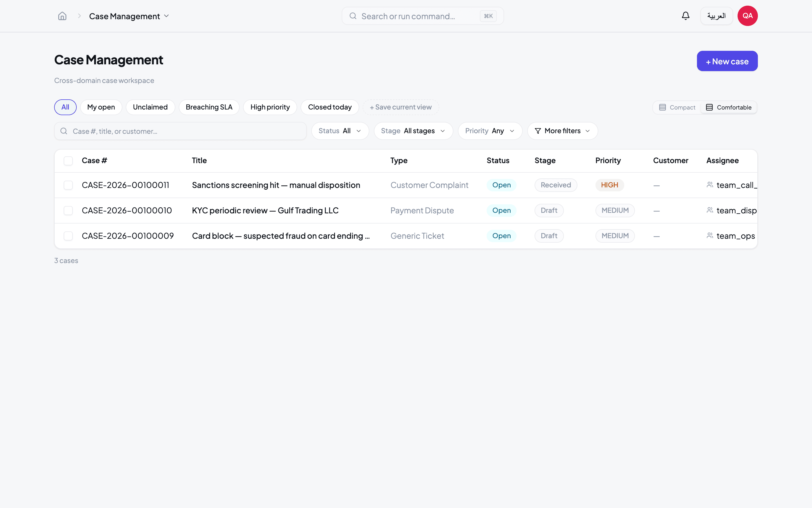Click the Comfortable density icon

click(709, 108)
